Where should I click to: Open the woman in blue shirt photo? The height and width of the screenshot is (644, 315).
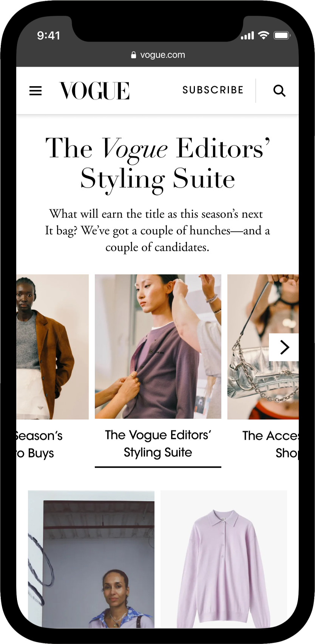pyautogui.click(x=91, y=559)
